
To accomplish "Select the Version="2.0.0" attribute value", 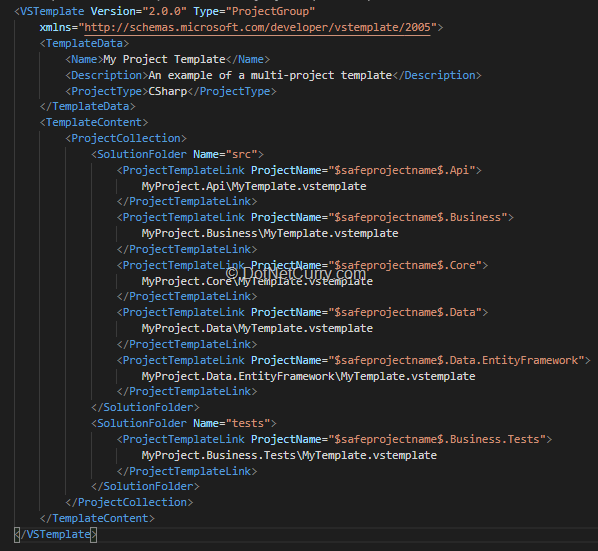I will click(164, 11).
